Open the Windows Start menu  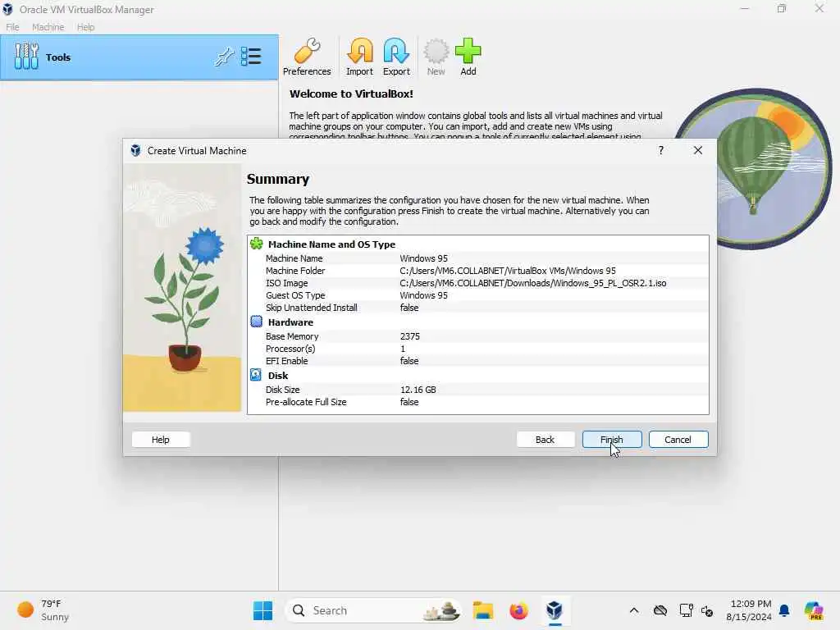click(x=262, y=610)
